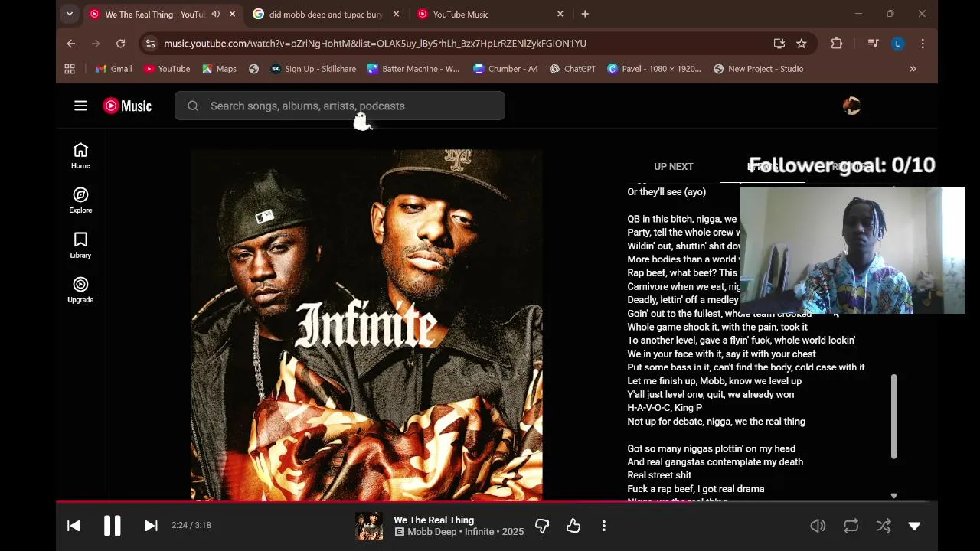Open the YouTube bookmark
The height and width of the screenshot is (551, 980).
pyautogui.click(x=167, y=69)
